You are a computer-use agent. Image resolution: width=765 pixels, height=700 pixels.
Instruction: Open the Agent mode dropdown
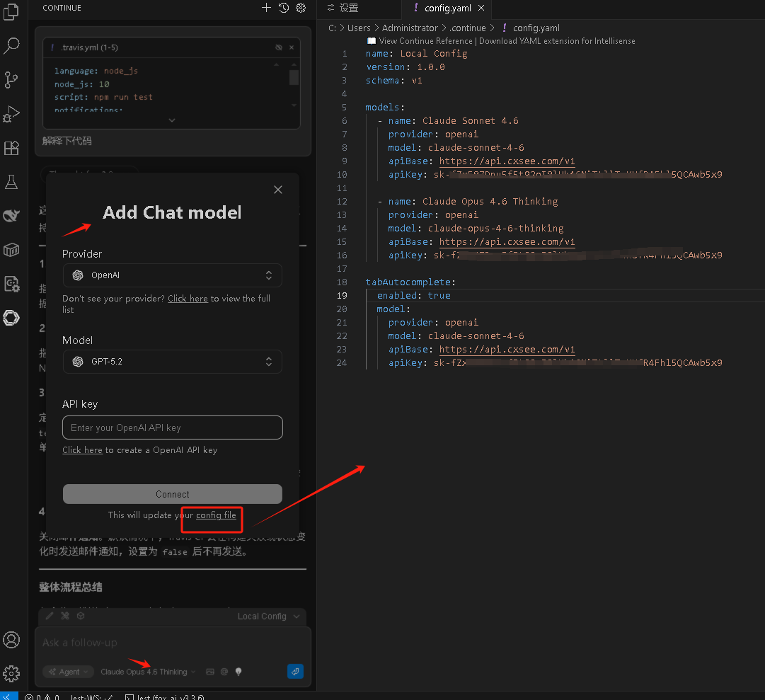(69, 672)
